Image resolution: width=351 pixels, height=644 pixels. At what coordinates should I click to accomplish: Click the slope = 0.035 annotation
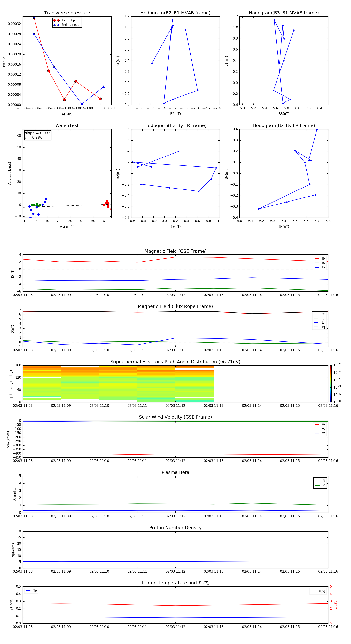[x=38, y=133]
